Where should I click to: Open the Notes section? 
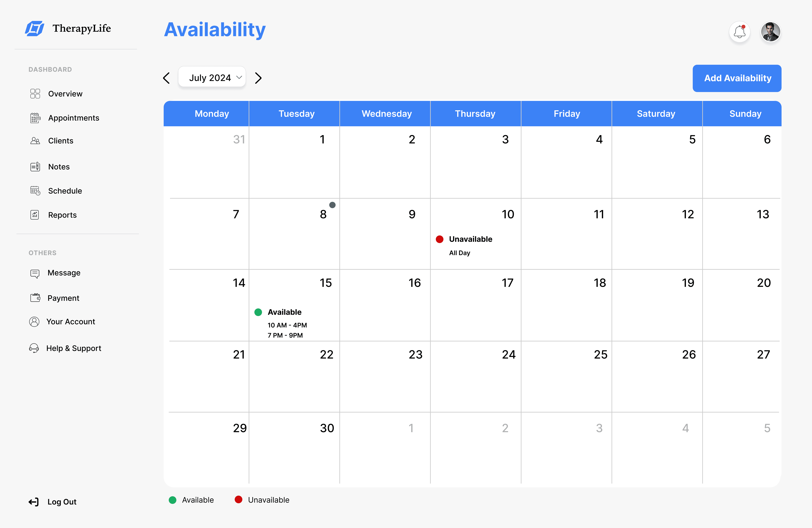(x=59, y=167)
